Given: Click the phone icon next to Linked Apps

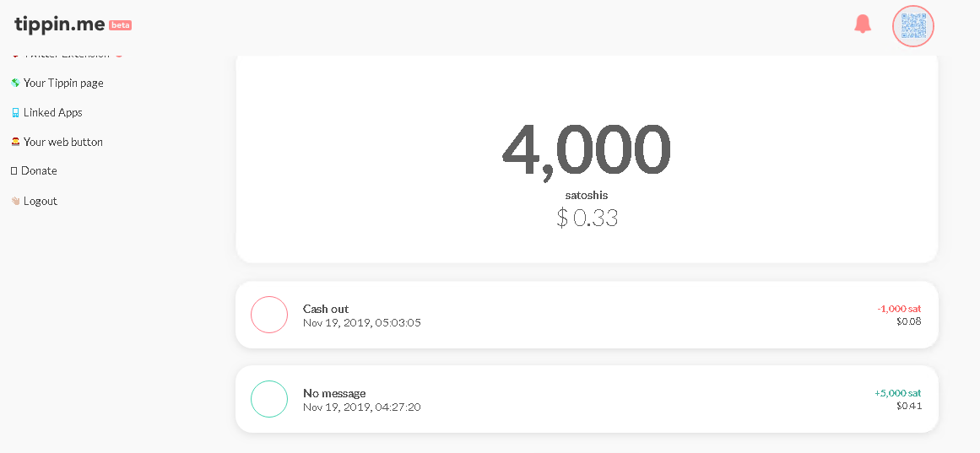Looking at the screenshot, I should 16,112.
